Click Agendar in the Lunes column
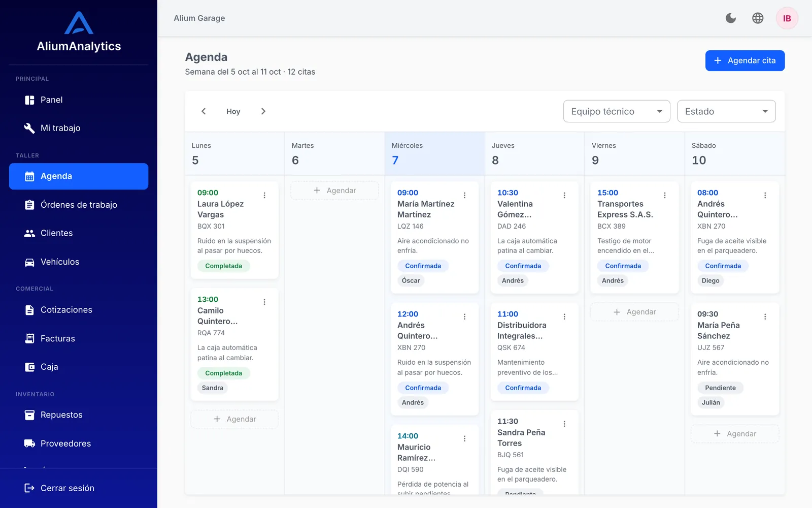Screen dimensions: 812x508 (234, 419)
